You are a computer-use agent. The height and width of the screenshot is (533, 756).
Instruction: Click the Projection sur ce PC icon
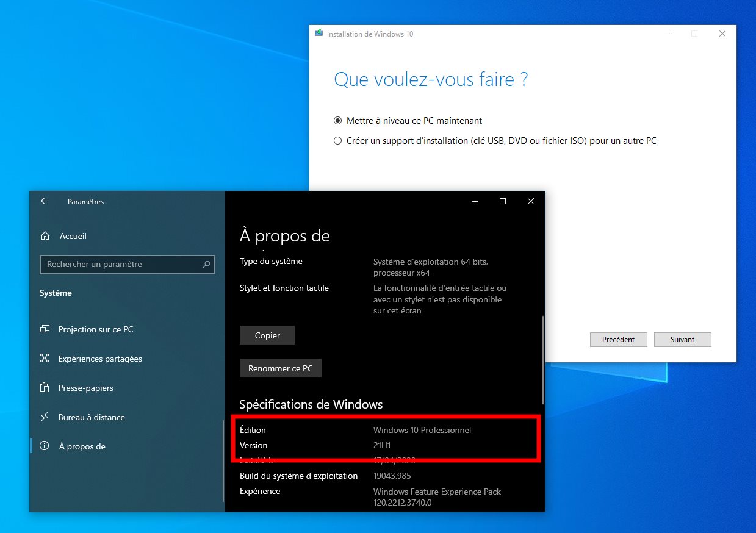tap(45, 329)
